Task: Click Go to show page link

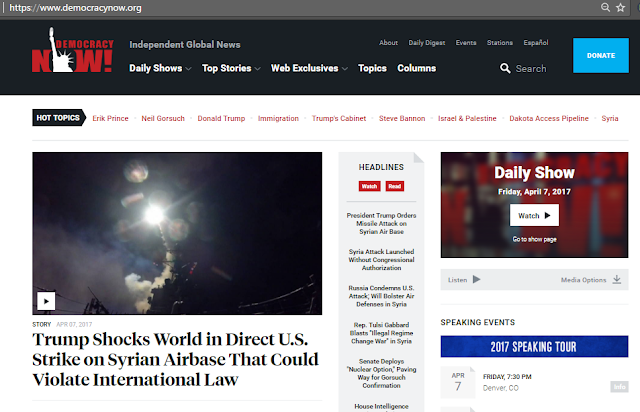Action: point(534,239)
